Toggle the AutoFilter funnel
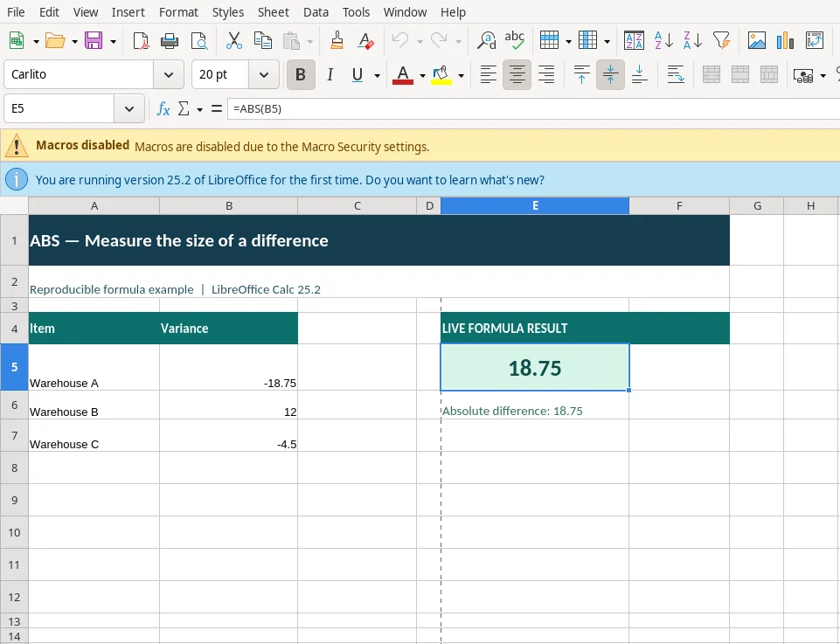The image size is (840, 644). coord(722,41)
